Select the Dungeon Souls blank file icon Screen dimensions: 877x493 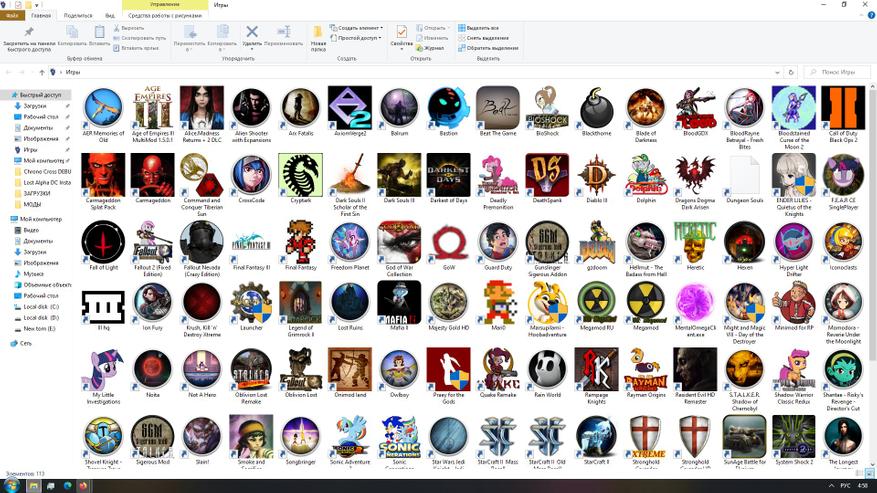point(744,174)
